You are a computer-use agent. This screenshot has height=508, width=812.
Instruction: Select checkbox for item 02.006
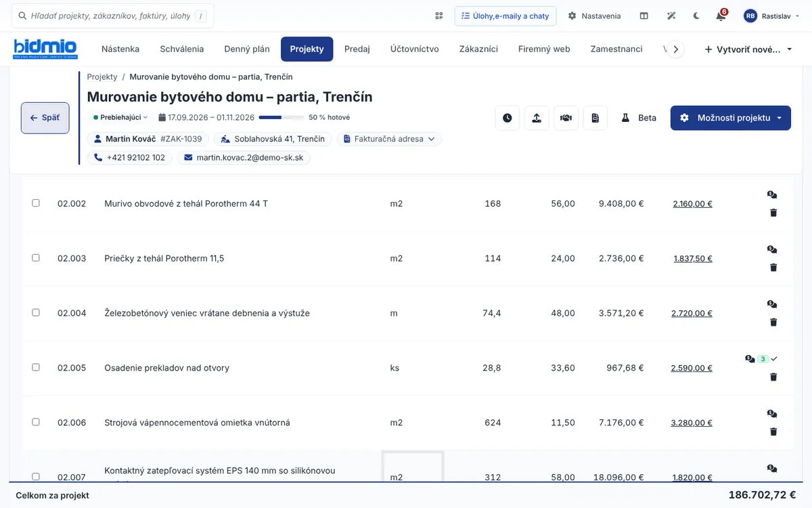click(x=36, y=422)
